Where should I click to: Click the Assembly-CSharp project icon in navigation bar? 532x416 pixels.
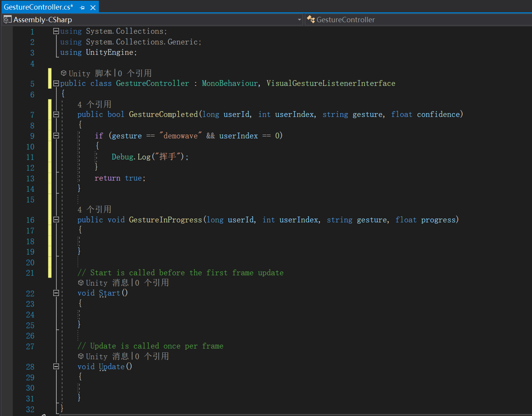pyautogui.click(x=8, y=19)
